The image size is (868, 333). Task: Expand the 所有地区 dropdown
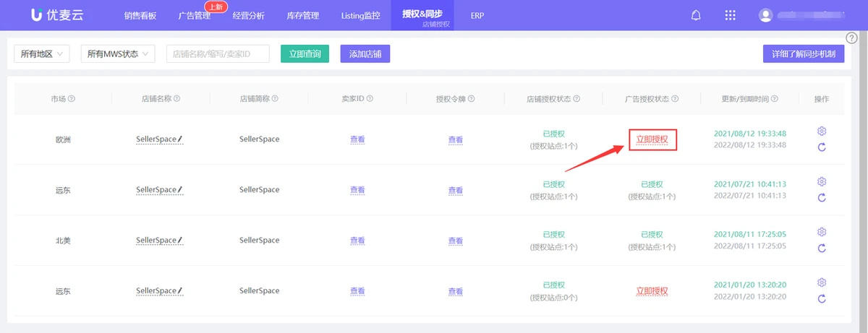[x=42, y=54]
